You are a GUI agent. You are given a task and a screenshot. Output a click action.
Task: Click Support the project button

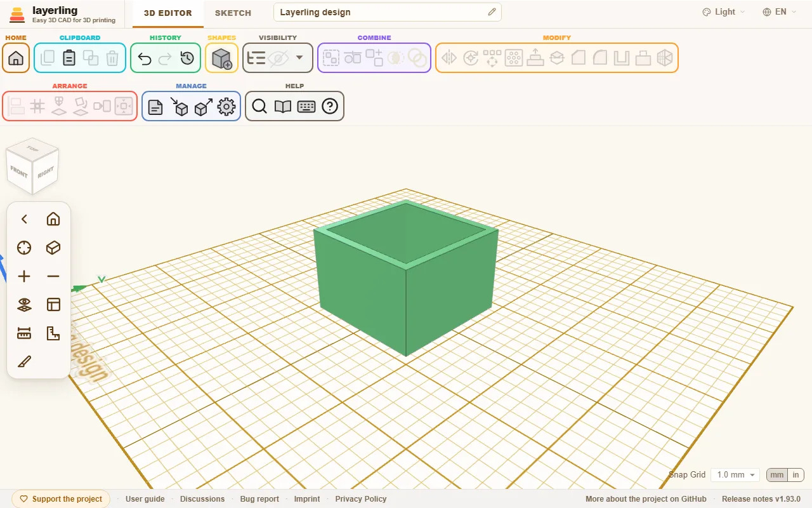pos(61,499)
